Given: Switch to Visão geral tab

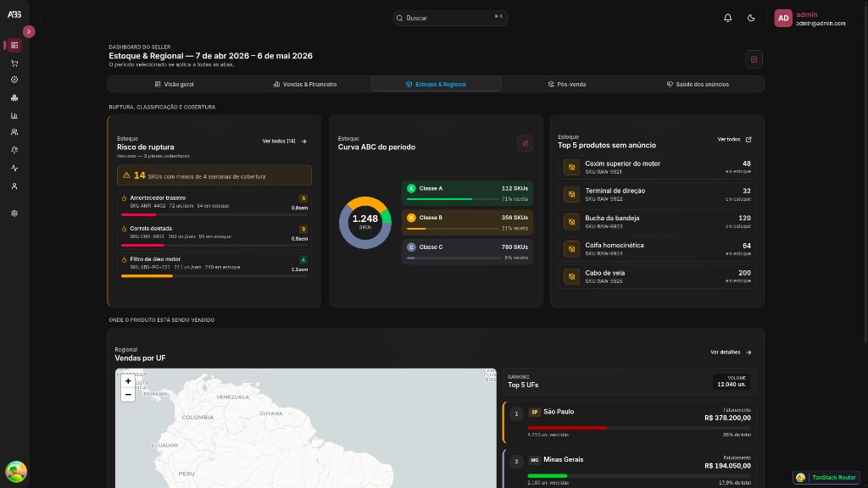Looking at the screenshot, I should coord(174,84).
